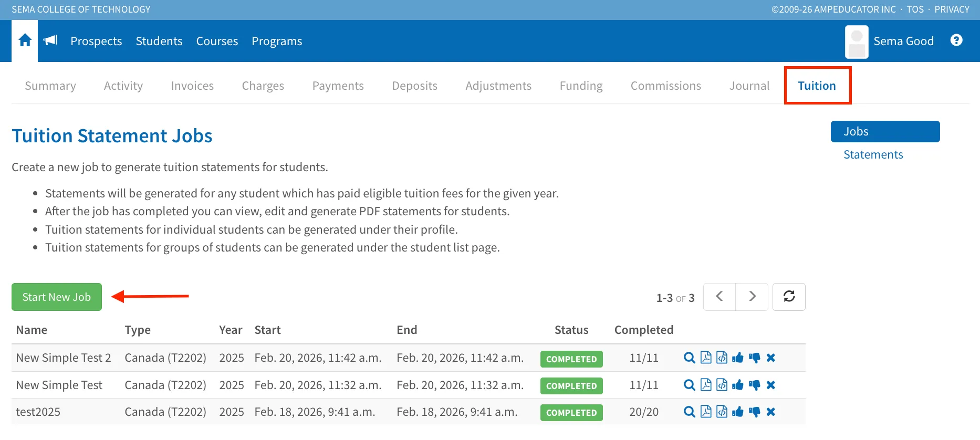View details of the test2025 job
The height and width of the screenshot is (440, 980).
(690, 412)
